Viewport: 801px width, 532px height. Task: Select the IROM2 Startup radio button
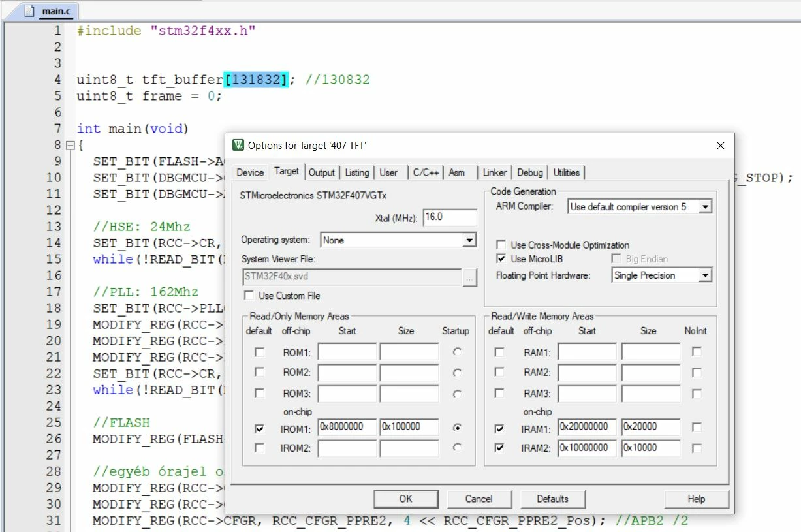coord(457,448)
